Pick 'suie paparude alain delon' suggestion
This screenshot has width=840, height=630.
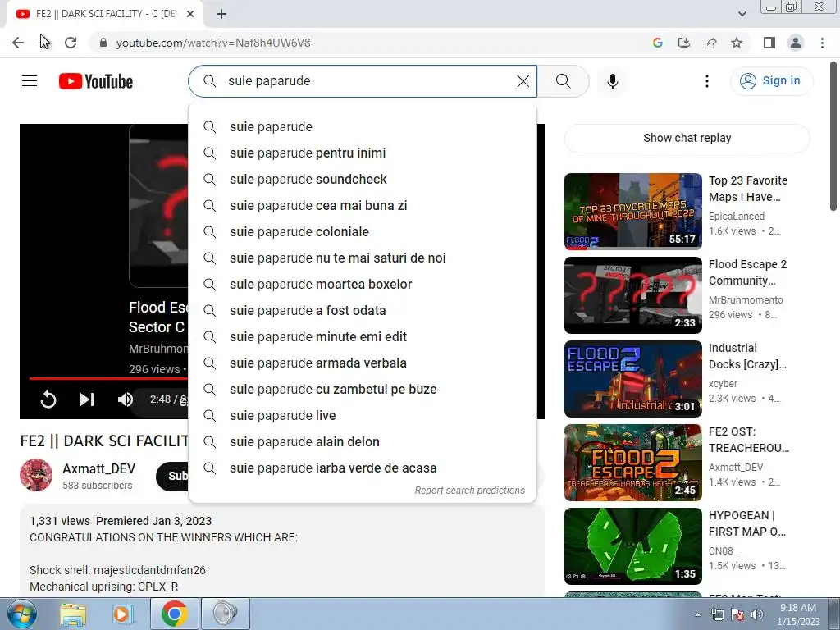tap(363, 442)
